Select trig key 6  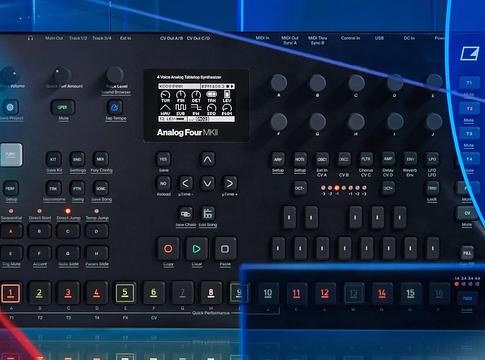click(154, 293)
